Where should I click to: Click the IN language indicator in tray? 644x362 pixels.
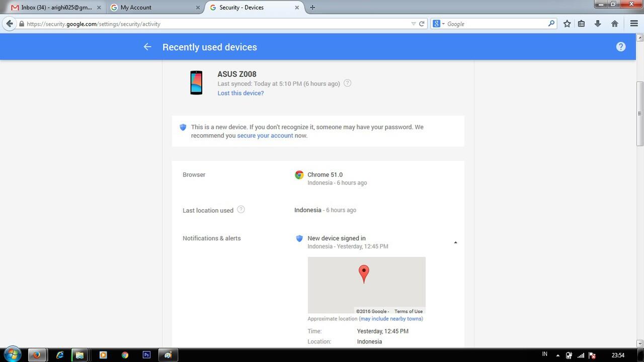tap(544, 354)
